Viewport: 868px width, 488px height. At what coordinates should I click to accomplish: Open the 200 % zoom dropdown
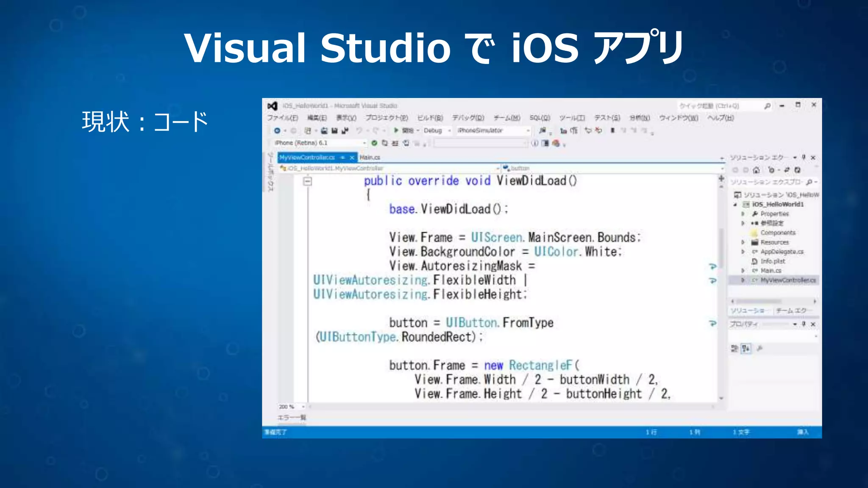pyautogui.click(x=292, y=407)
